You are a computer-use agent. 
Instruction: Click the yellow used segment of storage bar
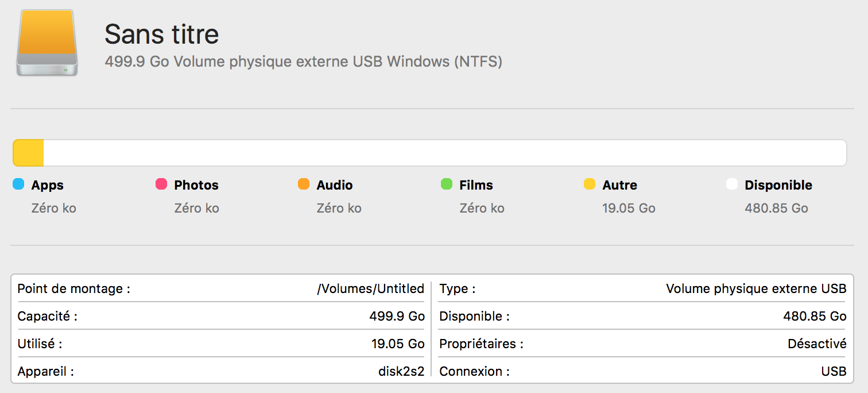[x=29, y=153]
